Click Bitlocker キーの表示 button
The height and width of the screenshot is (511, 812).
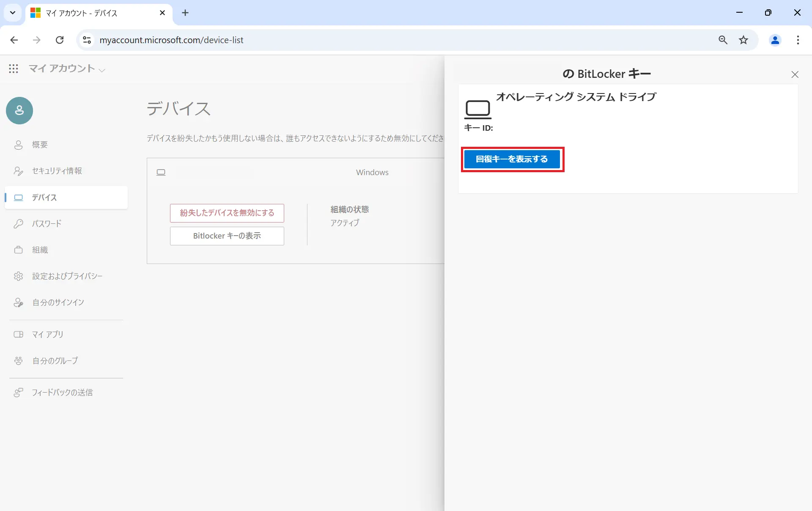pyautogui.click(x=227, y=236)
